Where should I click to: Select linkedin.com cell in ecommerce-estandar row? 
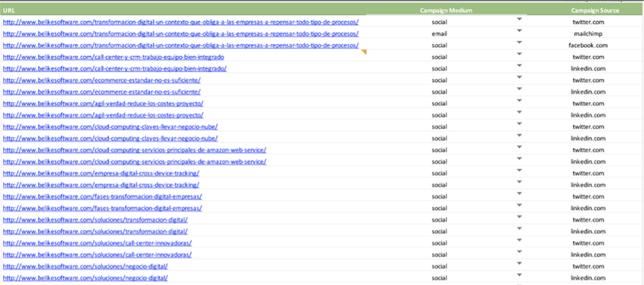click(588, 92)
